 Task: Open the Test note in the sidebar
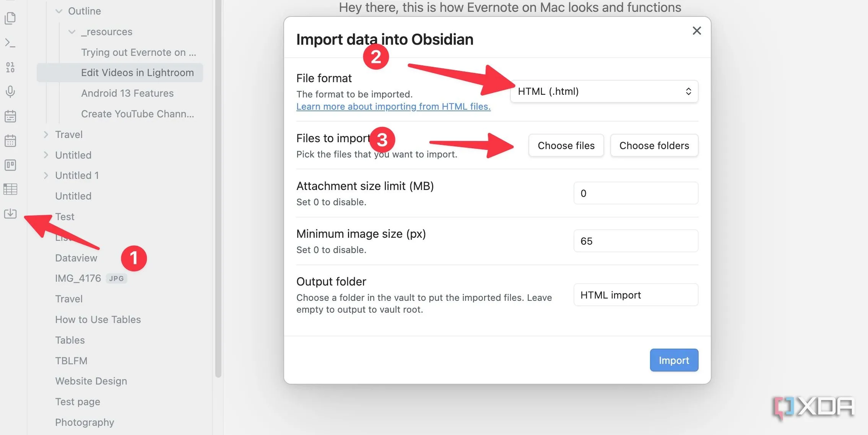coord(65,217)
